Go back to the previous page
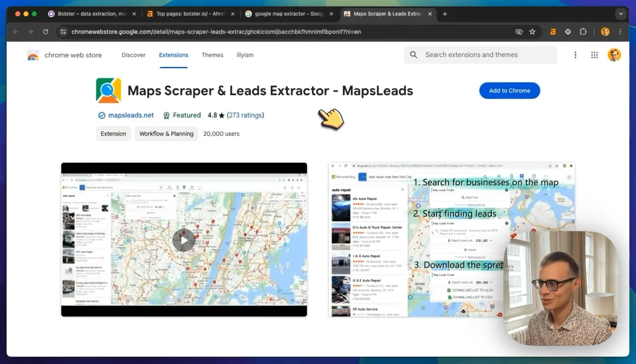This screenshot has height=364, width=636. coord(16,32)
